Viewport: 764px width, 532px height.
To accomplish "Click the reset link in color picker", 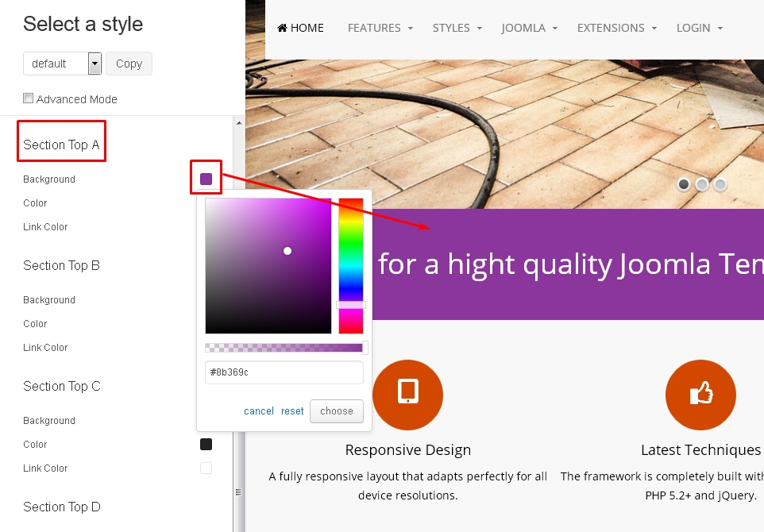I will pyautogui.click(x=292, y=411).
